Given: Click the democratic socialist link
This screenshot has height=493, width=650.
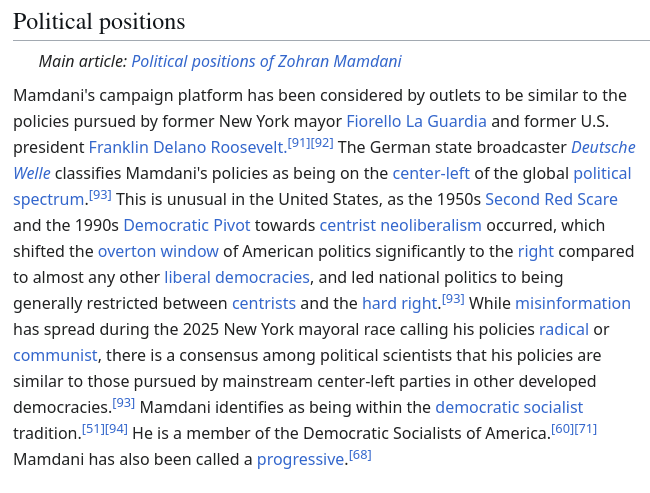Looking at the screenshot, I should [509, 407].
